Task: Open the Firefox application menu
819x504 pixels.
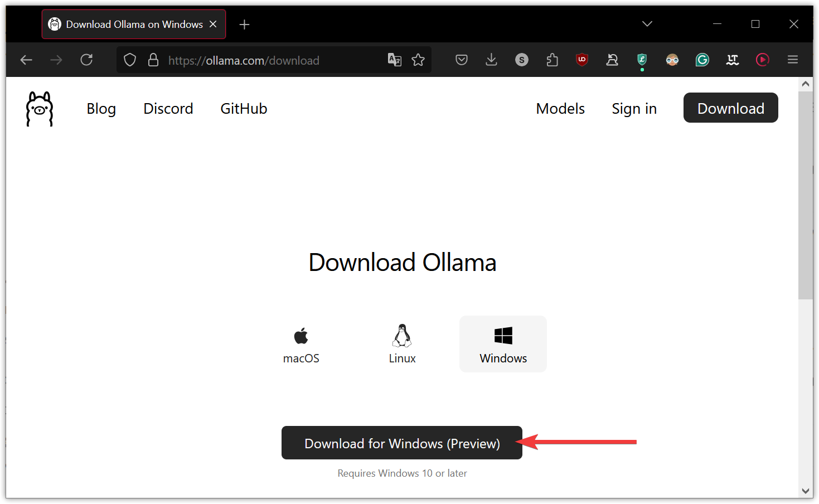Action: [792, 60]
